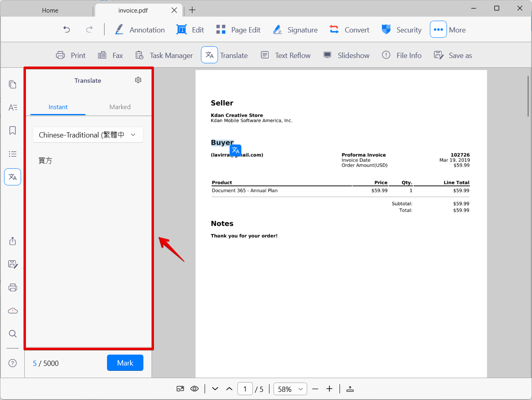The height and width of the screenshot is (400, 532).
Task: Toggle the More three-dots button
Action: [x=438, y=30]
